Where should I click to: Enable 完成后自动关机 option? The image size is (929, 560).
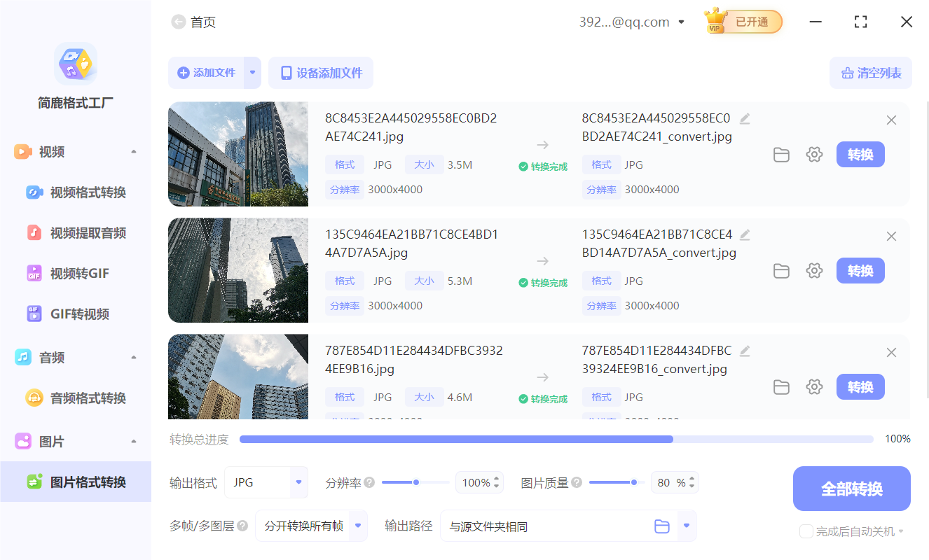coord(806,531)
